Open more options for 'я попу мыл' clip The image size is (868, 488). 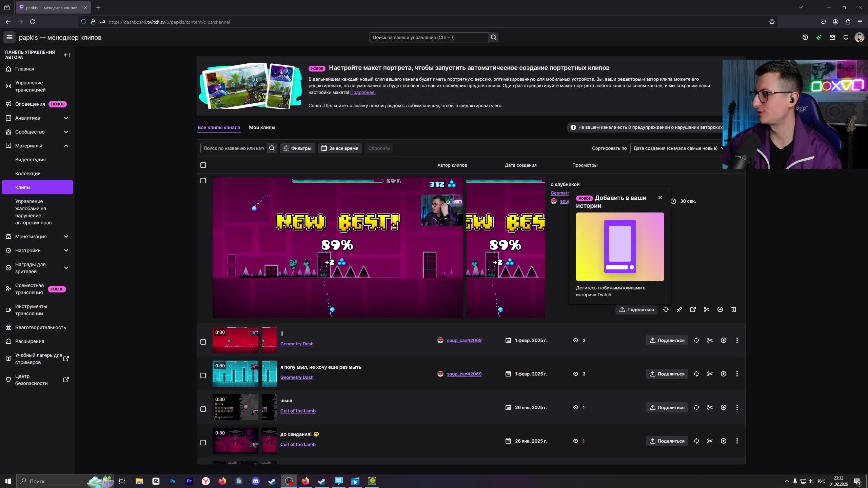click(737, 374)
